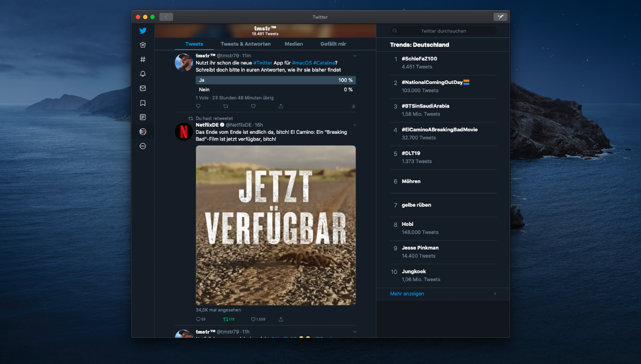Go to the Home timeline sidebar icon
The width and height of the screenshot is (641, 364).
(x=143, y=45)
